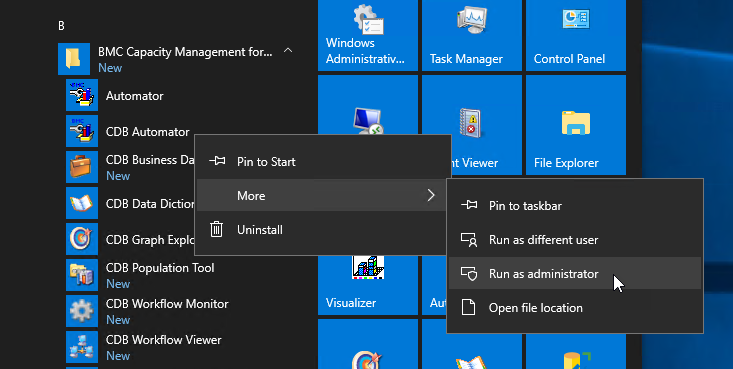Choose Pin to Start in context menu
The image size is (733, 369).
(x=323, y=162)
